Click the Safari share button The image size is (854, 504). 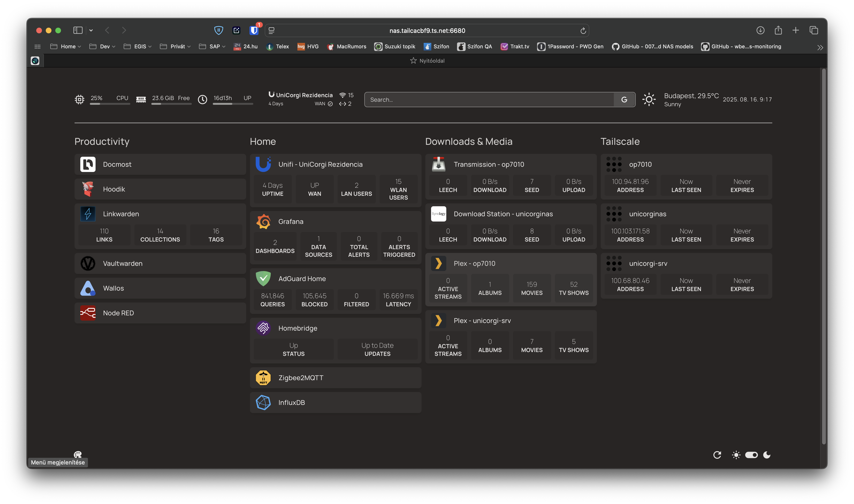click(x=778, y=30)
